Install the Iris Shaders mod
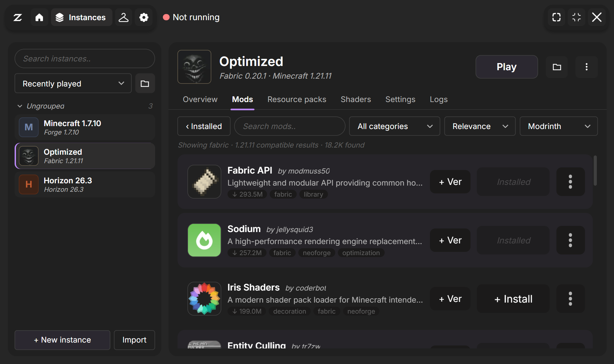Viewport: 614px width, 364px height. (x=513, y=299)
